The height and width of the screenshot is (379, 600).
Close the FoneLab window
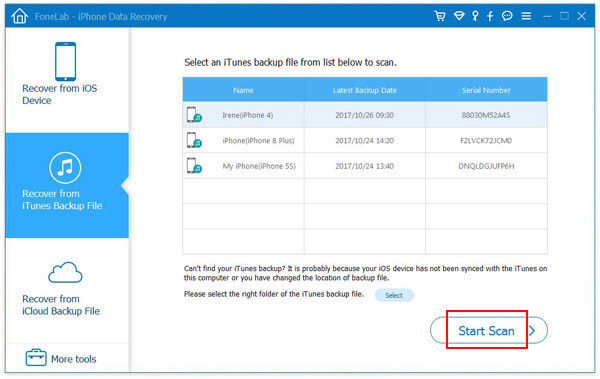point(582,16)
